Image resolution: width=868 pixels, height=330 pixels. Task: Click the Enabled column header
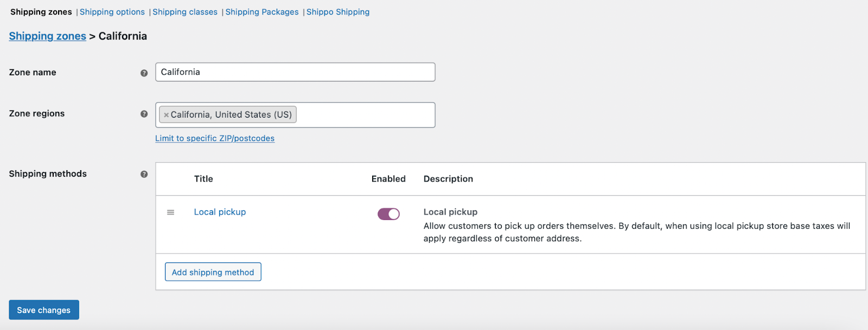click(388, 179)
